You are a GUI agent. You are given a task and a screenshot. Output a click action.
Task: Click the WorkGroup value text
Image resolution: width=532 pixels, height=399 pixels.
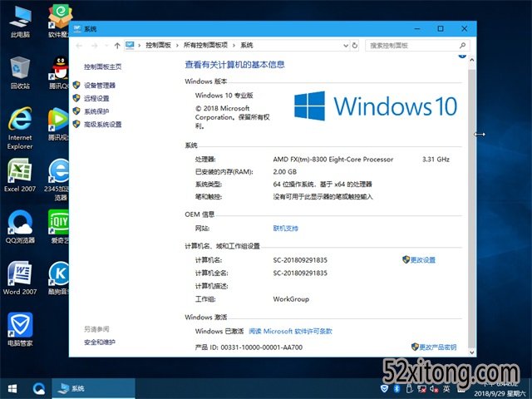291,299
